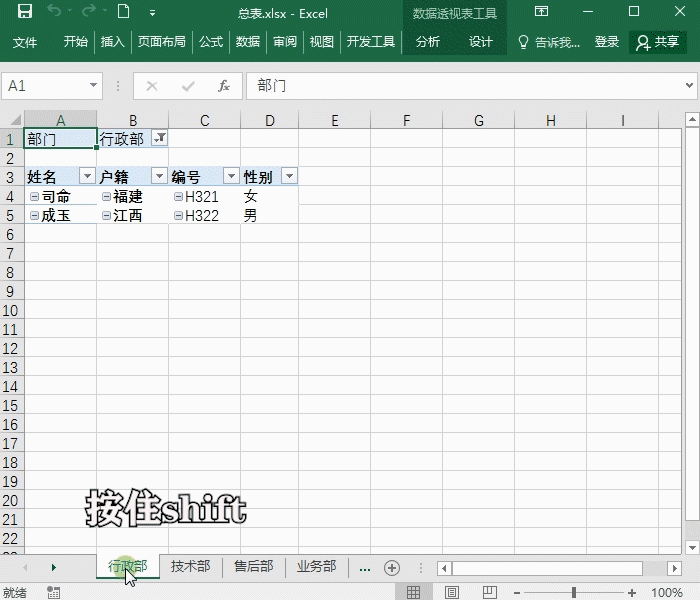Open the 视图 ribbon tab
This screenshot has width=700, height=600.
click(x=322, y=42)
